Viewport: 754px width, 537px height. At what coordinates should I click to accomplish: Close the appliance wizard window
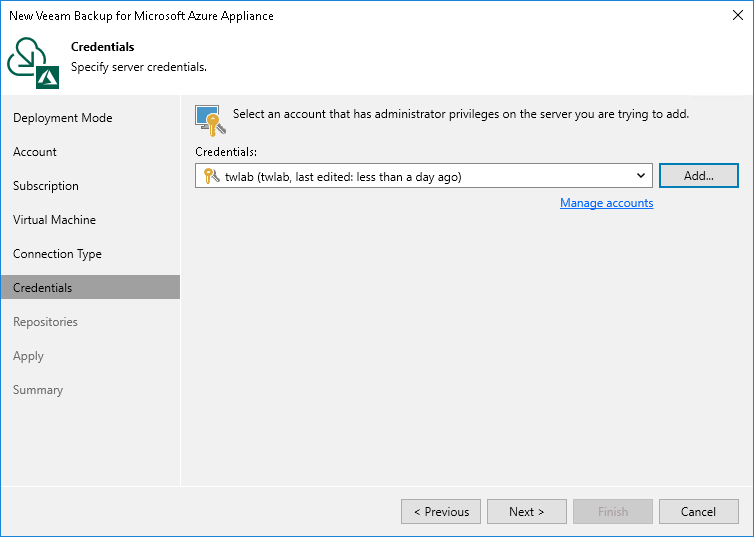click(x=735, y=16)
